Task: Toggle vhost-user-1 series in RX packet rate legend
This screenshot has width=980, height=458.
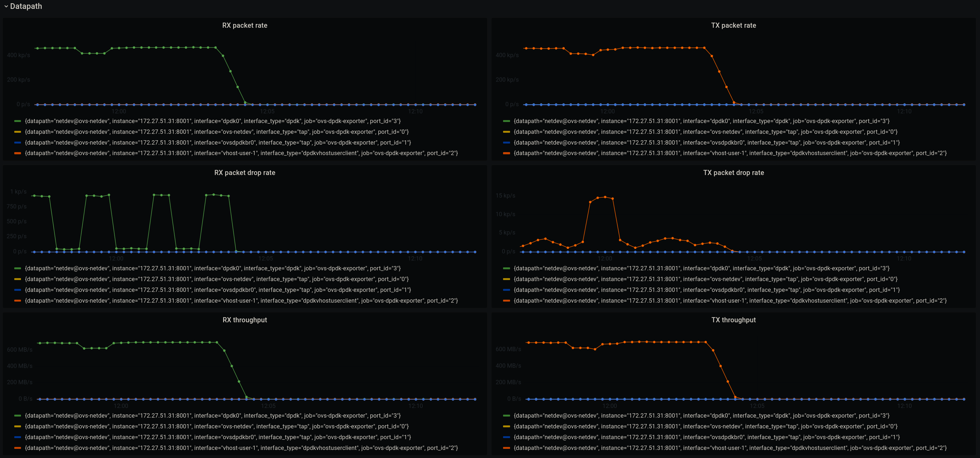Action: [x=241, y=153]
